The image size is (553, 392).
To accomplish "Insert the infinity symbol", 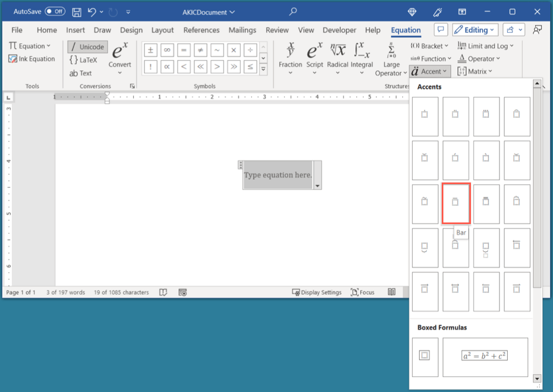I will pos(167,50).
